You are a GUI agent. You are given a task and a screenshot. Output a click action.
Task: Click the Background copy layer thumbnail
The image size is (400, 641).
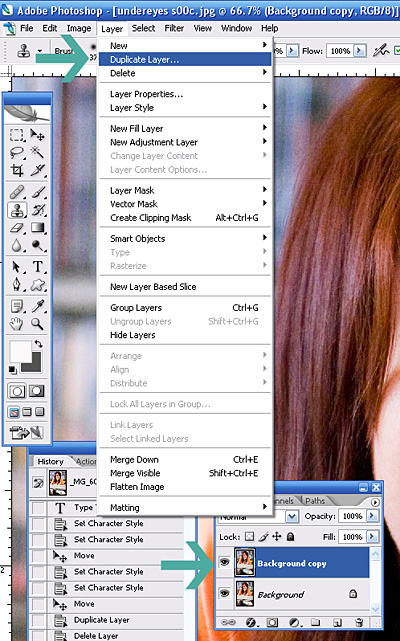245,563
